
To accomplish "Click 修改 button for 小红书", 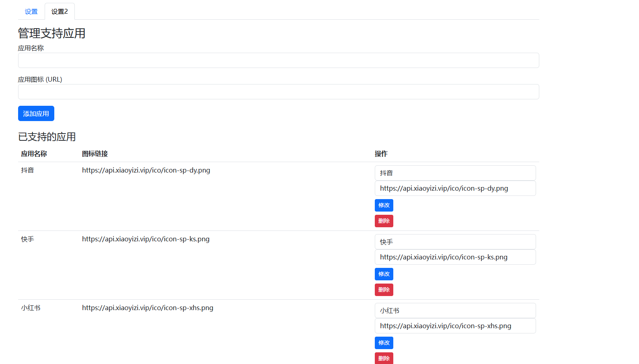I will (384, 343).
